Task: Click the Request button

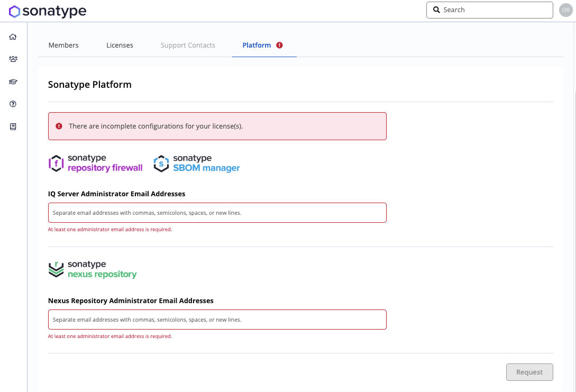Action: click(x=529, y=372)
